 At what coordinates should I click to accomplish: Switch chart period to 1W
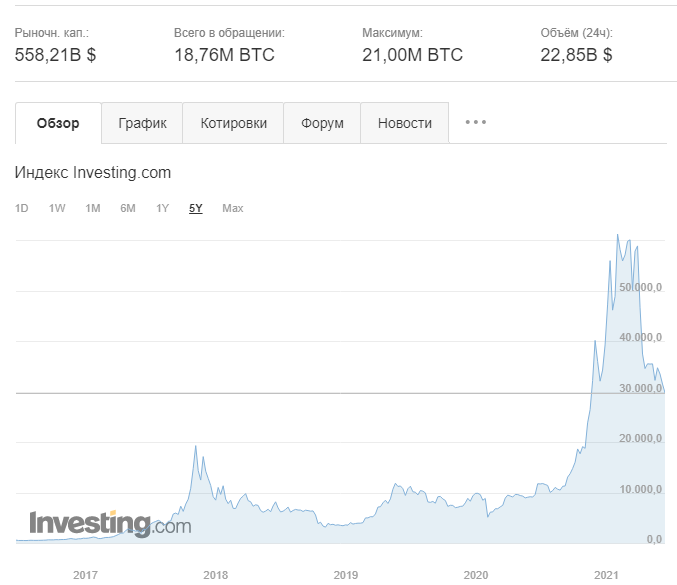[x=57, y=208]
